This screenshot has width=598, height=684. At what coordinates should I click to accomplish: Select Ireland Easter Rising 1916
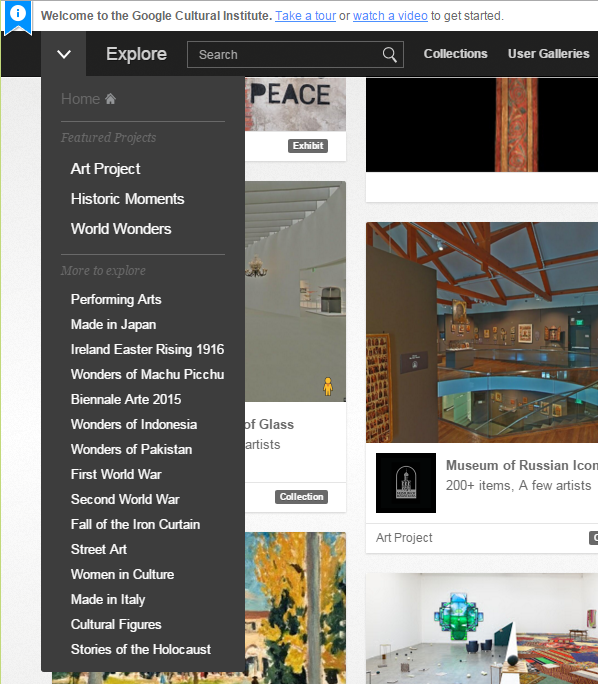[147, 349]
